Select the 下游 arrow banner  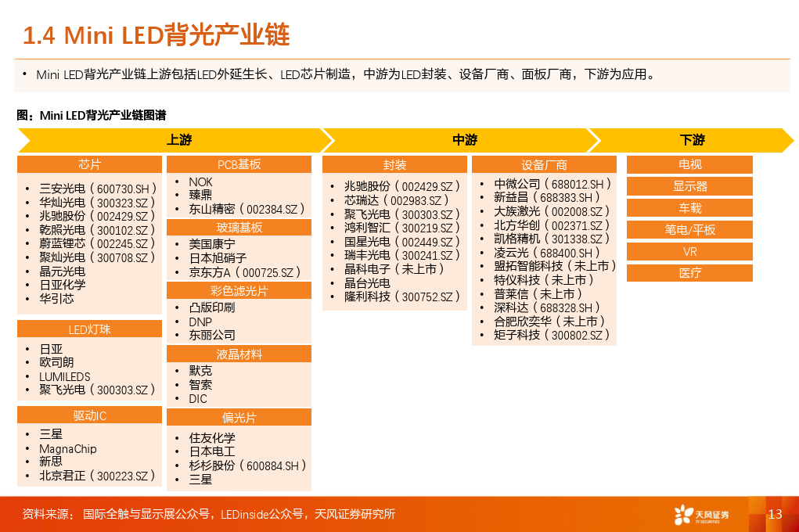pyautogui.click(x=692, y=141)
